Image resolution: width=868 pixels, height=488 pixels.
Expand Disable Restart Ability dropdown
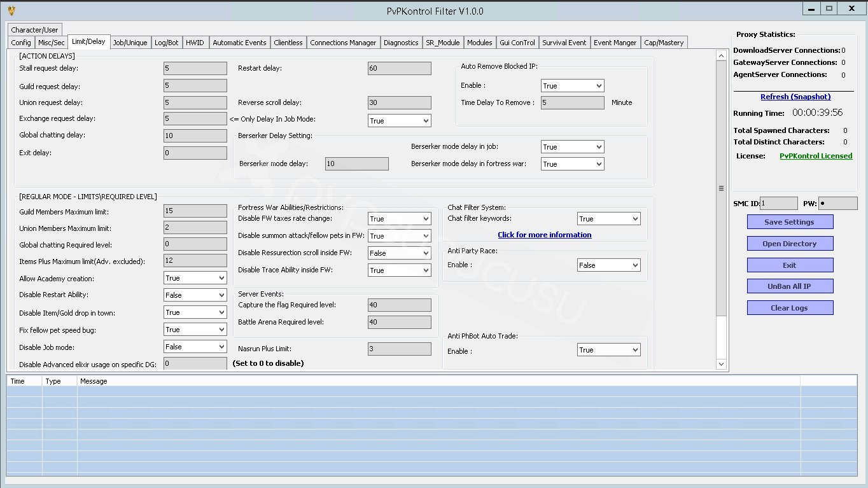(195, 295)
